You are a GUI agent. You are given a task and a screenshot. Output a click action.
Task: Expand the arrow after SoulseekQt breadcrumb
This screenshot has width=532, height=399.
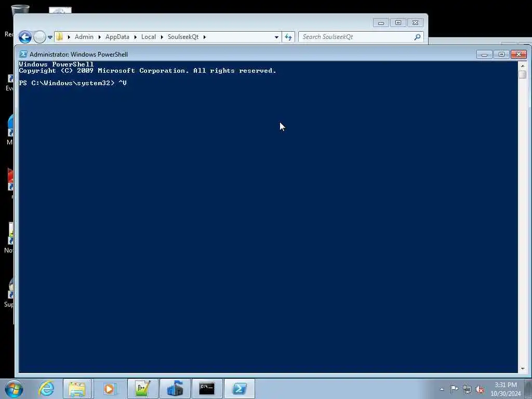[x=204, y=37]
